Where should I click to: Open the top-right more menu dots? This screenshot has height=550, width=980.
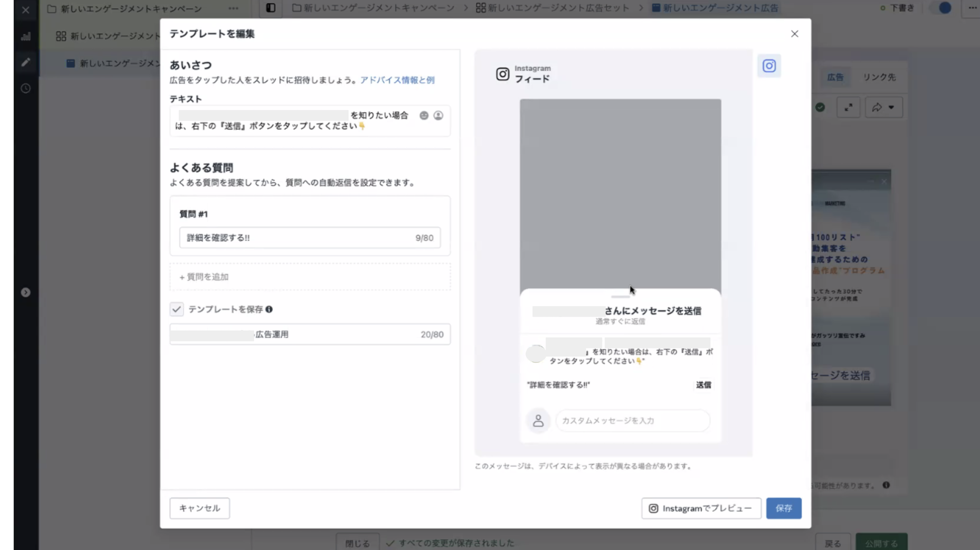(972, 8)
